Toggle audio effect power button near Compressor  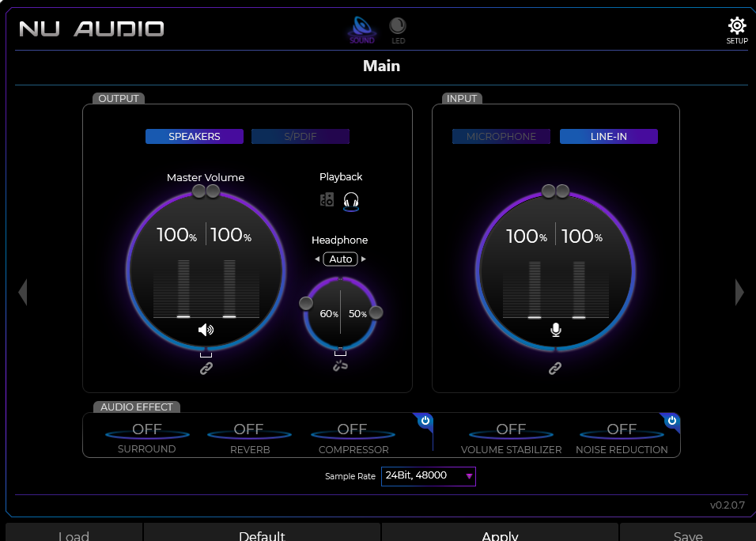(425, 421)
